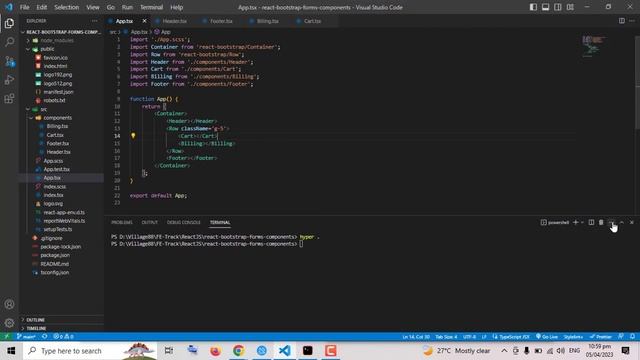Start Go Live server
Image resolution: width=640 pixels, height=360 pixels.
click(547, 336)
